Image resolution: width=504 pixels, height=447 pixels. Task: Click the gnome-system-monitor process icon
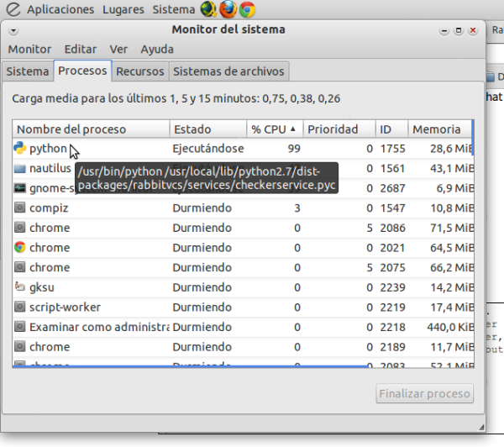pyautogui.click(x=19, y=188)
